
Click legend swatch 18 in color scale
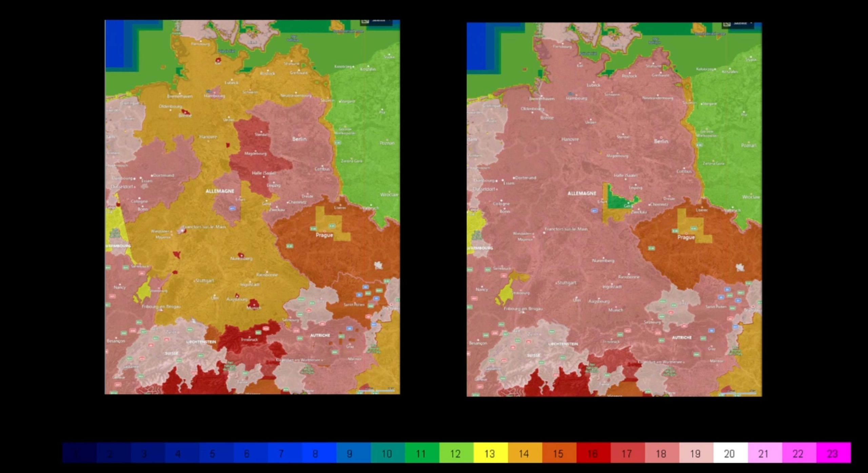[661, 453]
